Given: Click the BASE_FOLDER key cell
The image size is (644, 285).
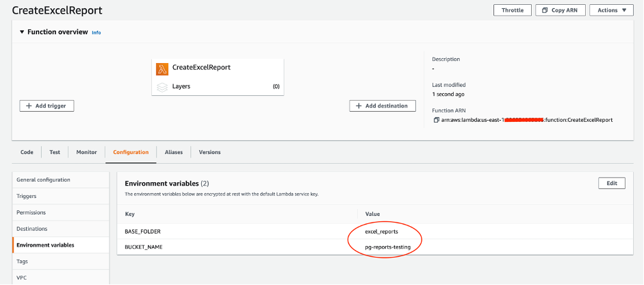Looking at the screenshot, I should (142, 232).
